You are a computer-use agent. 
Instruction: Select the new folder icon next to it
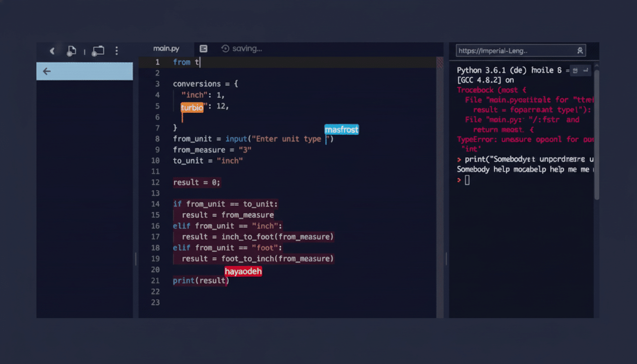coord(98,50)
